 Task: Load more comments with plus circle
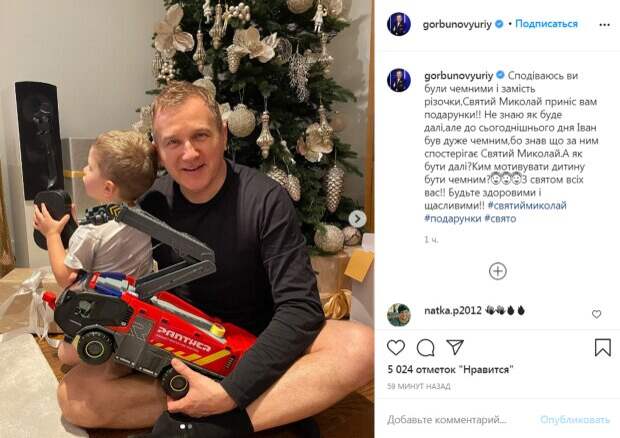click(497, 271)
